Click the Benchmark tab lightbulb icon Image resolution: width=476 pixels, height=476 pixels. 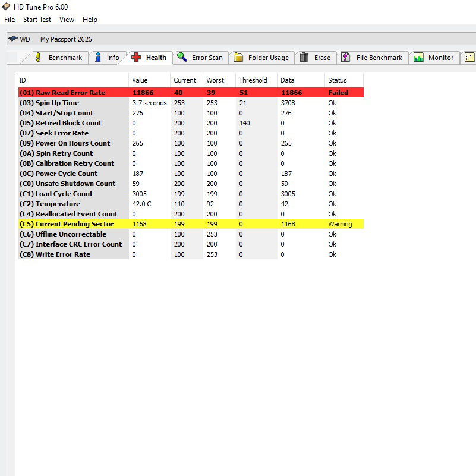[37, 58]
